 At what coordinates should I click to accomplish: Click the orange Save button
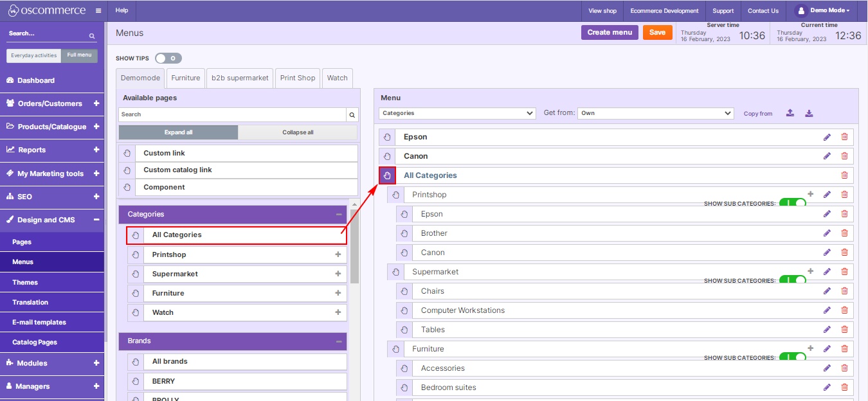click(x=657, y=32)
